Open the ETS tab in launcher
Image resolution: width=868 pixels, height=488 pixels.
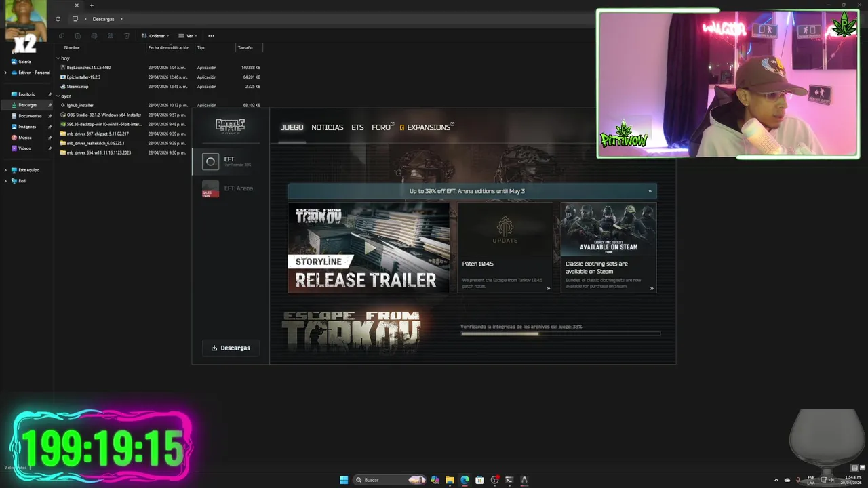click(357, 127)
